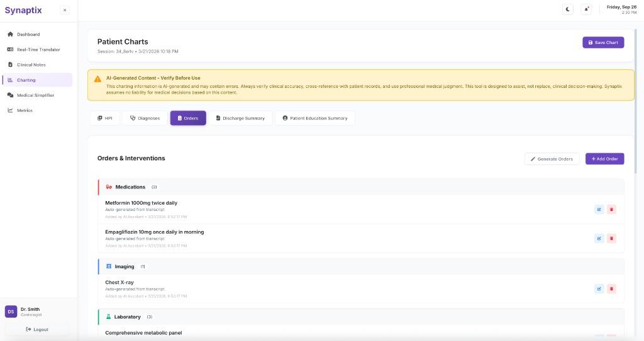Toggle dark mode with moon icon

[567, 9]
